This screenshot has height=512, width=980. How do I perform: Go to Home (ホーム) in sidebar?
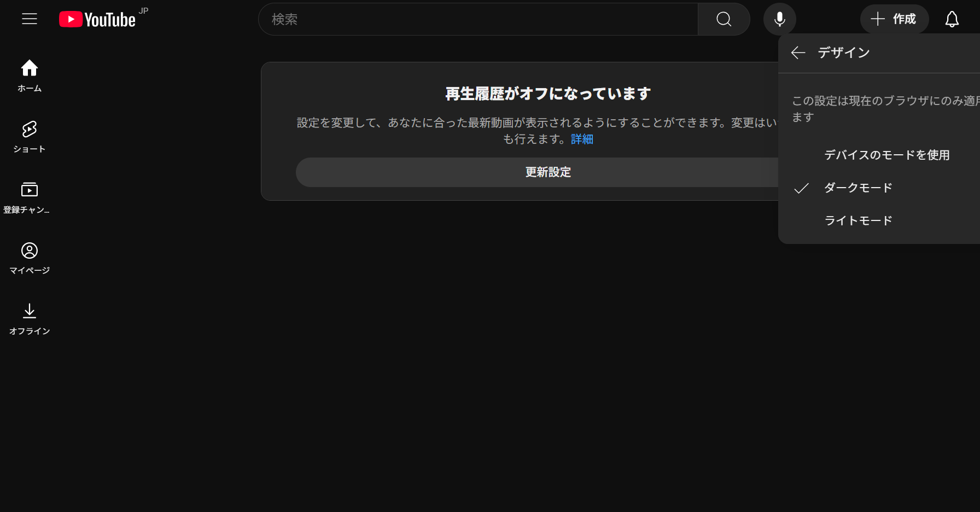30,75
